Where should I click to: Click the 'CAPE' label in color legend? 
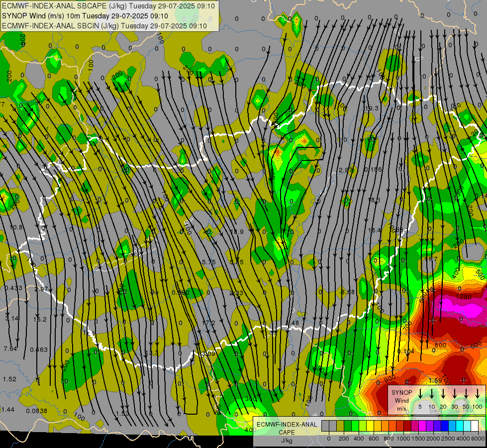pyautogui.click(x=287, y=433)
